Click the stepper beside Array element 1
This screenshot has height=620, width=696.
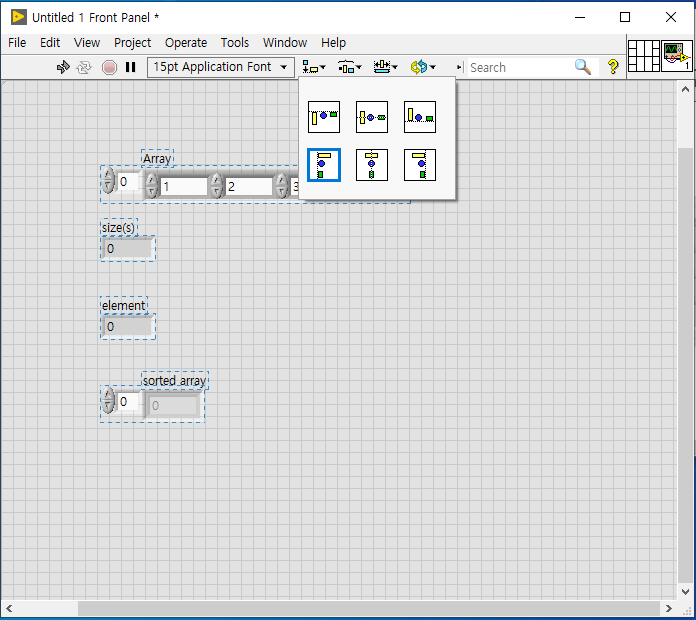tap(151, 186)
